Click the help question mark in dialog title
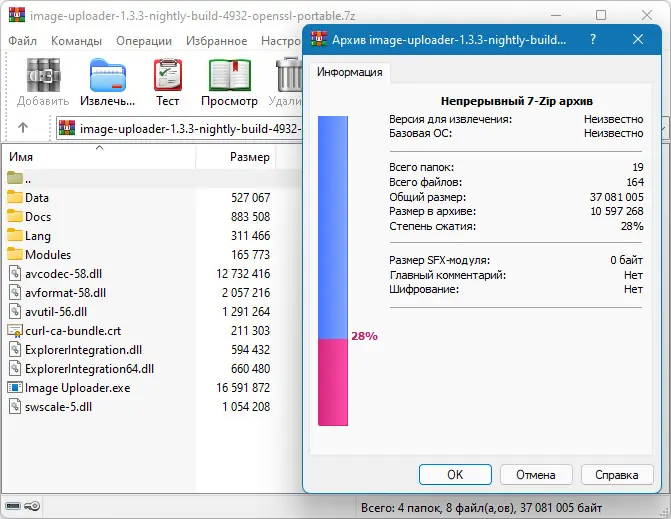 point(593,39)
